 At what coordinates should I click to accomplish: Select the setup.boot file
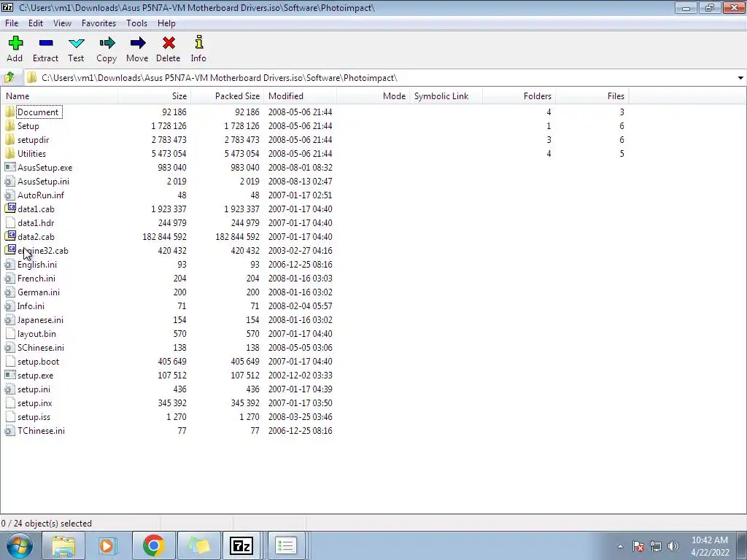coord(38,362)
